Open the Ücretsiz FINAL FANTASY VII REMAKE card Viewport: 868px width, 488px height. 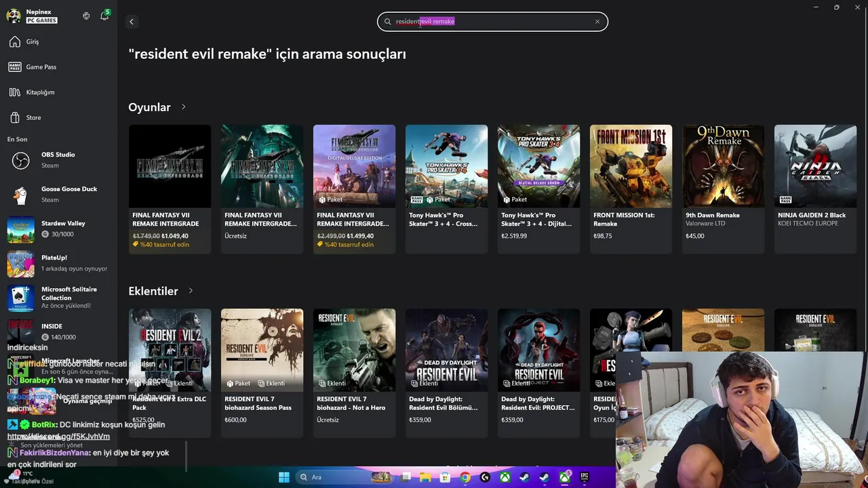pyautogui.click(x=262, y=189)
